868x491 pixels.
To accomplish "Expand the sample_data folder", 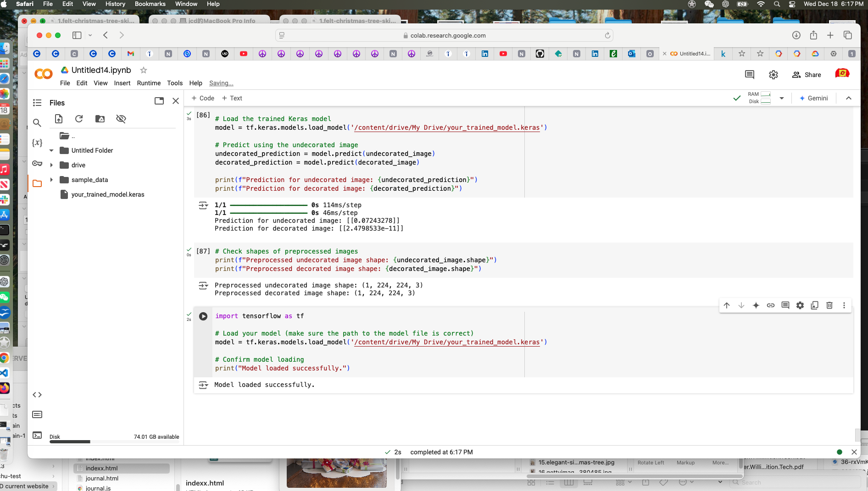I will pyautogui.click(x=51, y=180).
